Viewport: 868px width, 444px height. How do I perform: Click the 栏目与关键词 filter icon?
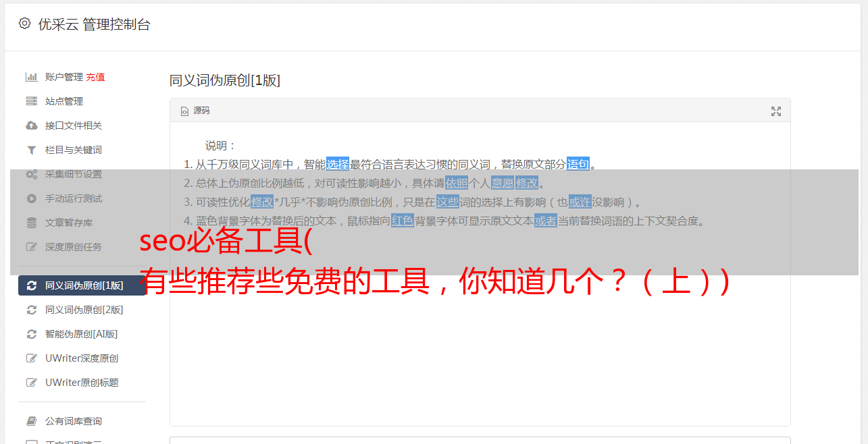coord(31,150)
